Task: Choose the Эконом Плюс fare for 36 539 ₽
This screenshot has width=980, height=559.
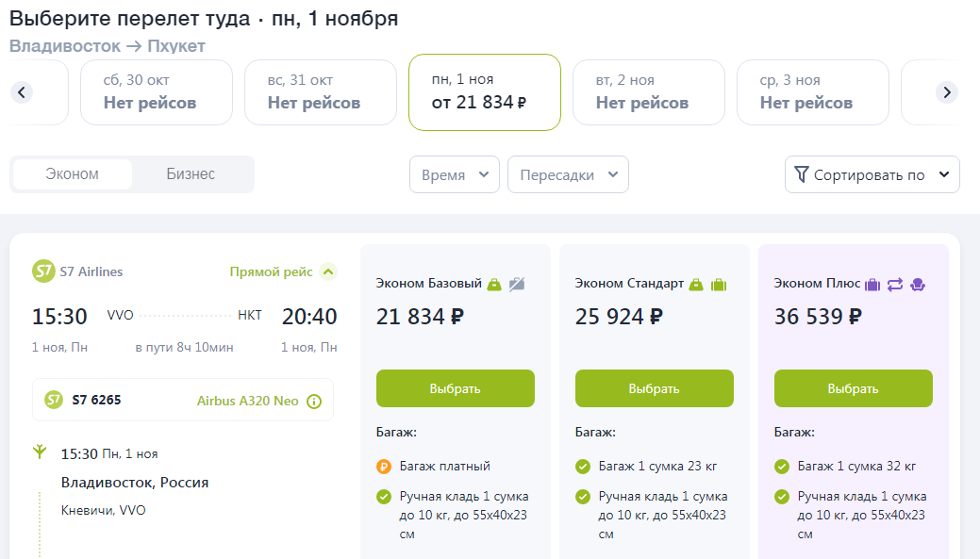Action: [x=853, y=388]
